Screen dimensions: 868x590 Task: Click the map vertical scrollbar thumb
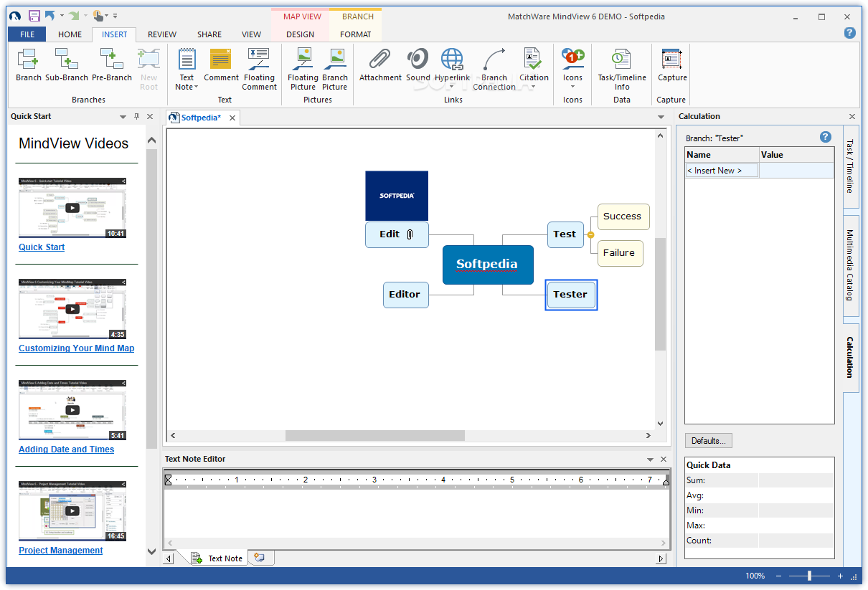pyautogui.click(x=661, y=294)
